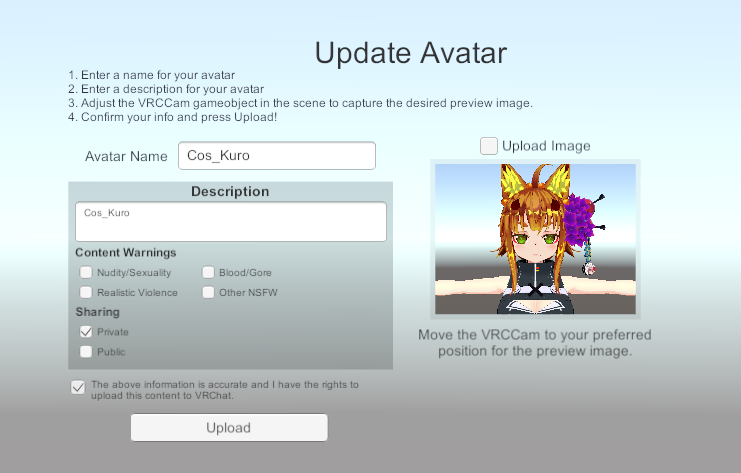Toggle the upload rights confirmation checkbox
The image size is (741, 473).
[78, 387]
